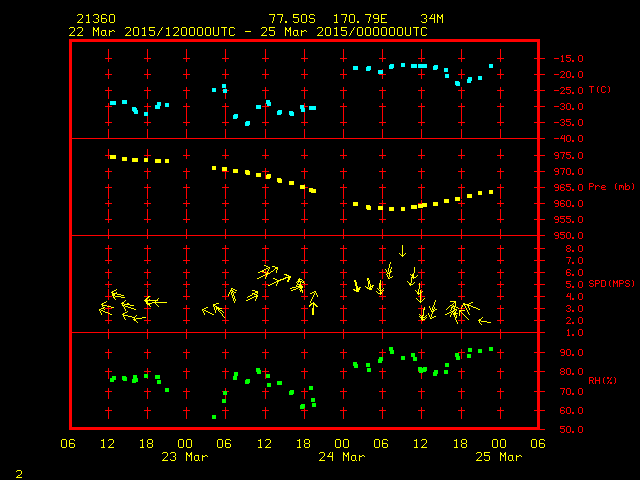Click the -40.0 temperature tick label
The width and height of the screenshot is (640, 480).
click(x=568, y=139)
